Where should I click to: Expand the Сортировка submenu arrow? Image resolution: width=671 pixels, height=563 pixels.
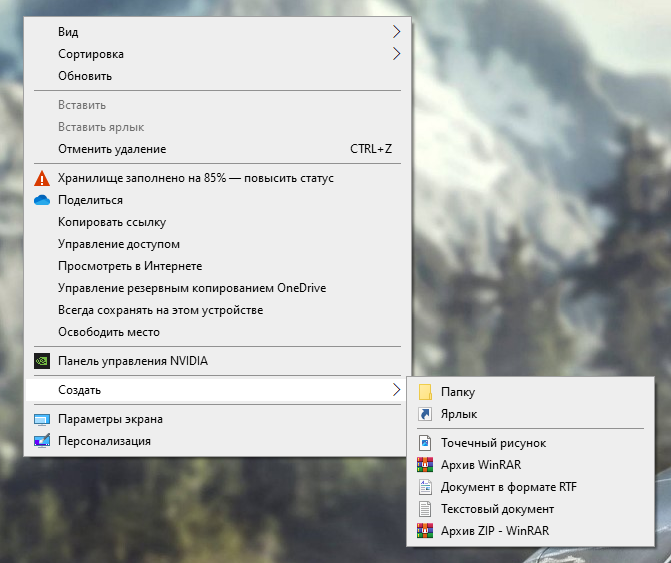tap(396, 53)
